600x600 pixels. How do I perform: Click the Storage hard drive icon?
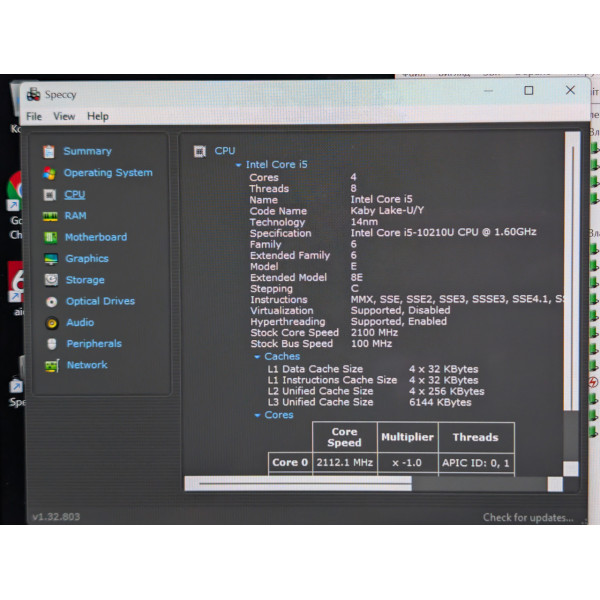pos(51,280)
